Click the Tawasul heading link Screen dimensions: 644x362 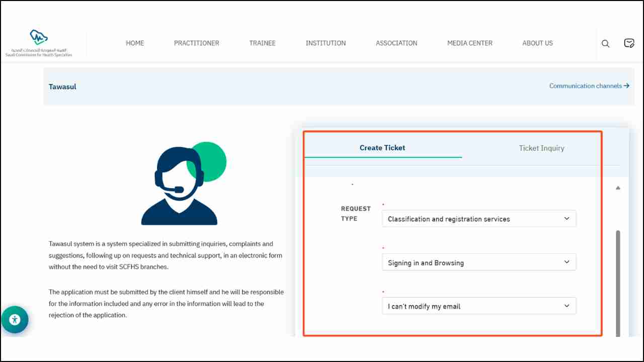point(62,86)
